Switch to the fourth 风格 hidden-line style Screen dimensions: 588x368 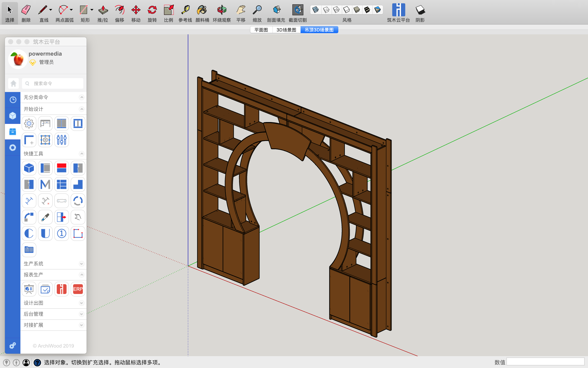click(346, 10)
